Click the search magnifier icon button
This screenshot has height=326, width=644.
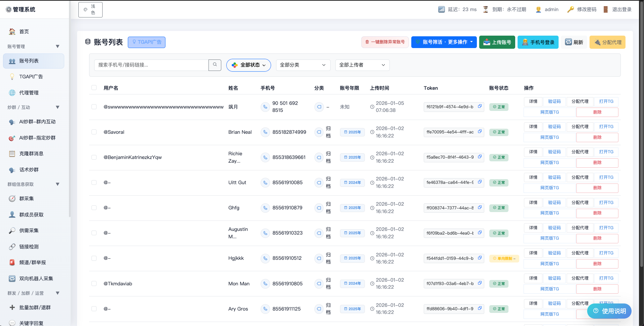215,65
